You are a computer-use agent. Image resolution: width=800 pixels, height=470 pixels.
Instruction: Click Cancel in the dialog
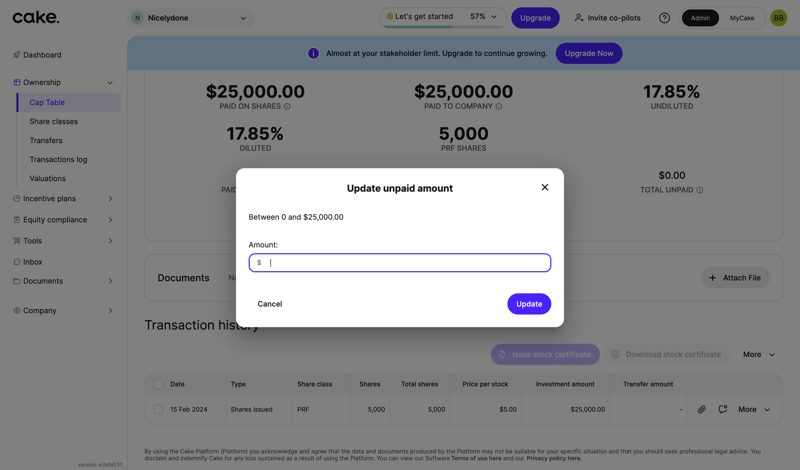click(x=270, y=304)
